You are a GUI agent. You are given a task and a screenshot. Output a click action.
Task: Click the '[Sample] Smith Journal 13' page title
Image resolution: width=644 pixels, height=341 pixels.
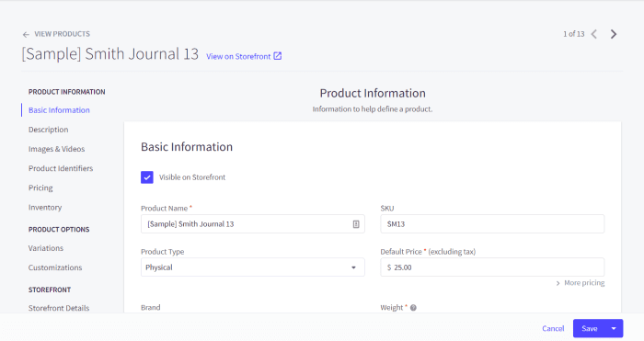coord(110,54)
